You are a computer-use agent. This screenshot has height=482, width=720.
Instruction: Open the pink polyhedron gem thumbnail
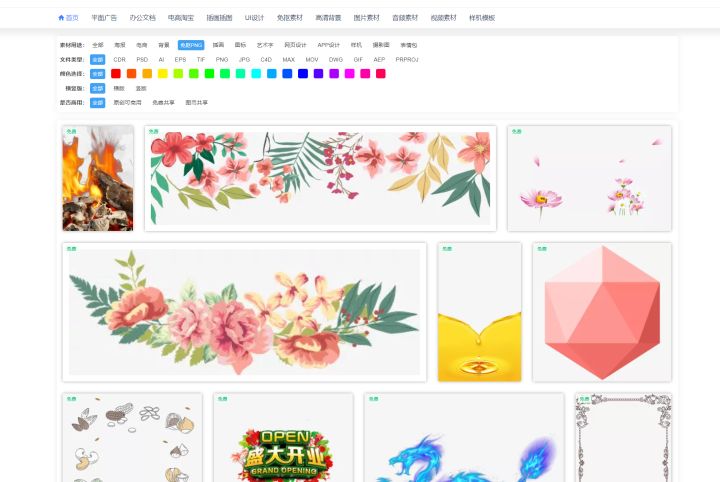click(x=602, y=312)
